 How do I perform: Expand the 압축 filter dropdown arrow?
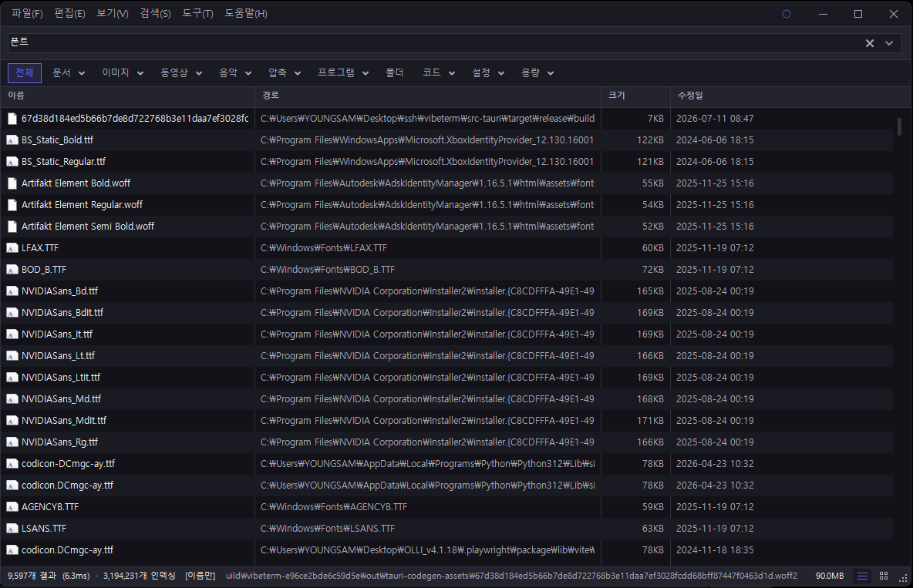(x=298, y=73)
